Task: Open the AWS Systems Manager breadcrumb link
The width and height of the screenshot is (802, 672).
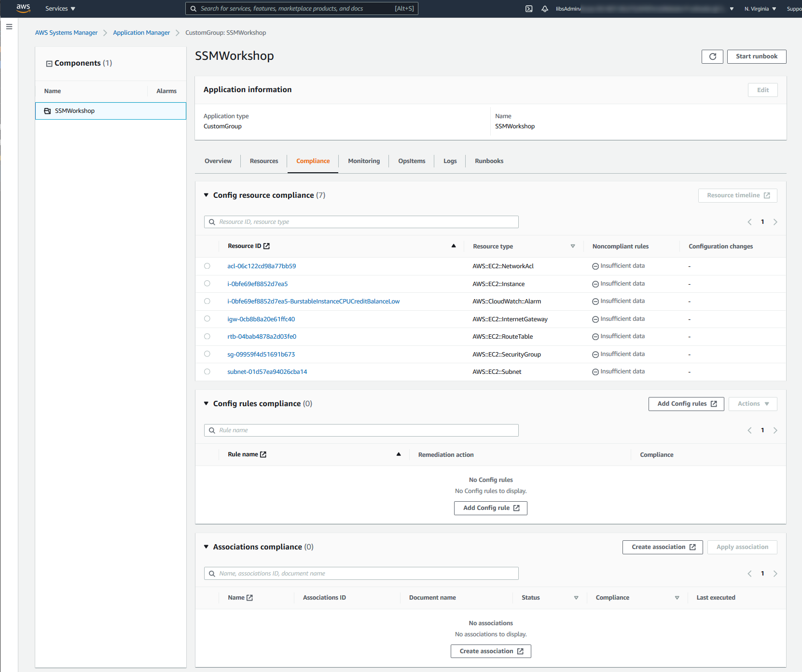Action: [66, 33]
